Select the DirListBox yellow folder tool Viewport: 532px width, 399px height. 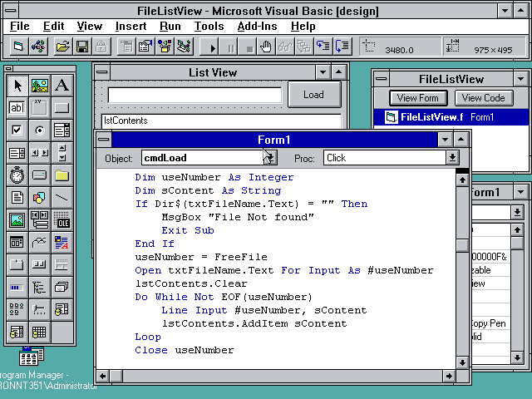pos(62,175)
